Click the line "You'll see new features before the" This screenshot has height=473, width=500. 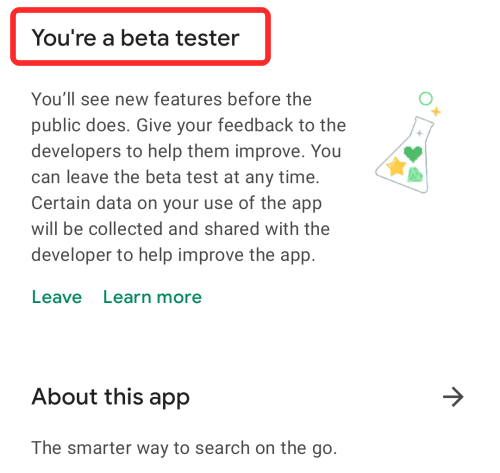pos(172,99)
